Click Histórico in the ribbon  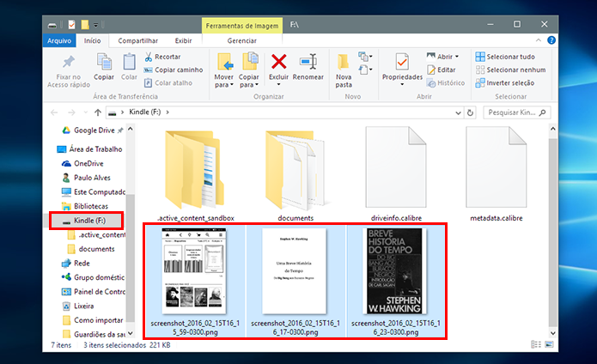tap(446, 82)
